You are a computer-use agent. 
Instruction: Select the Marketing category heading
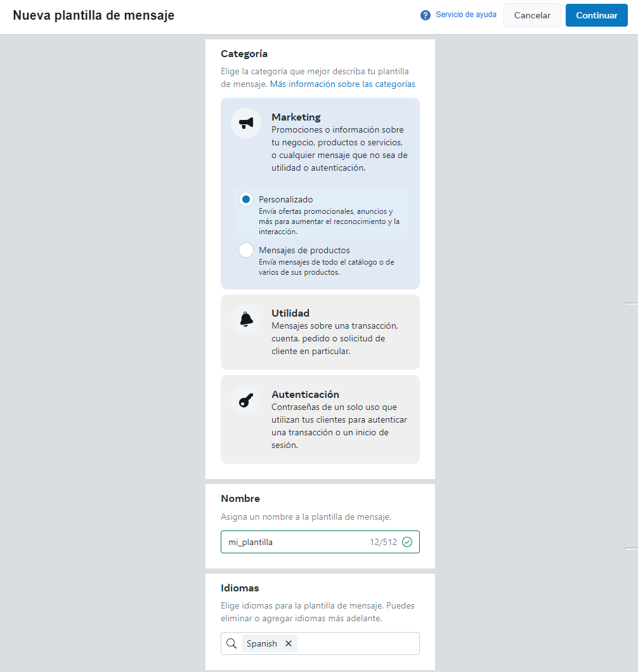click(296, 117)
